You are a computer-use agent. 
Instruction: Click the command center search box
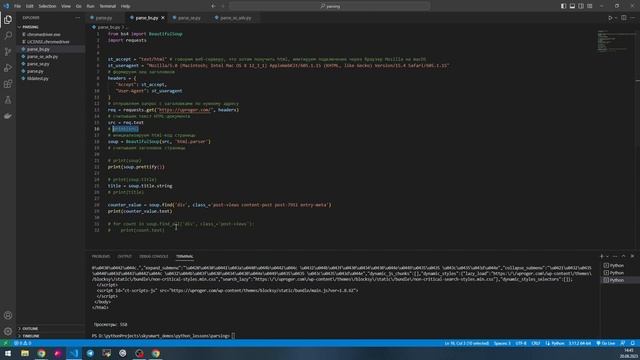point(330,6)
